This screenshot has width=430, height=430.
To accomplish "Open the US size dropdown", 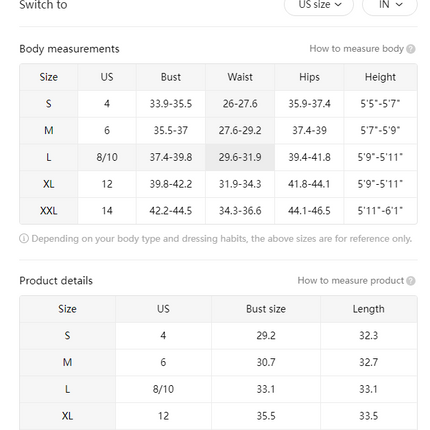I will [x=319, y=5].
